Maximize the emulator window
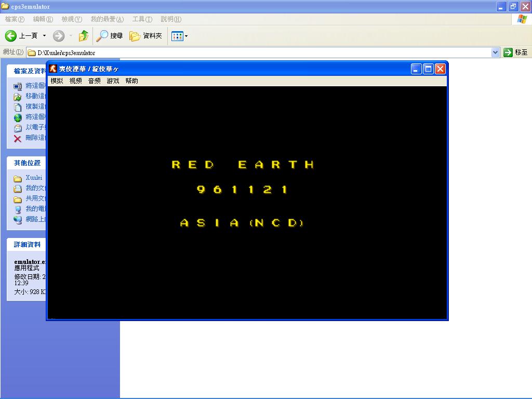The image size is (532, 399). (x=428, y=69)
